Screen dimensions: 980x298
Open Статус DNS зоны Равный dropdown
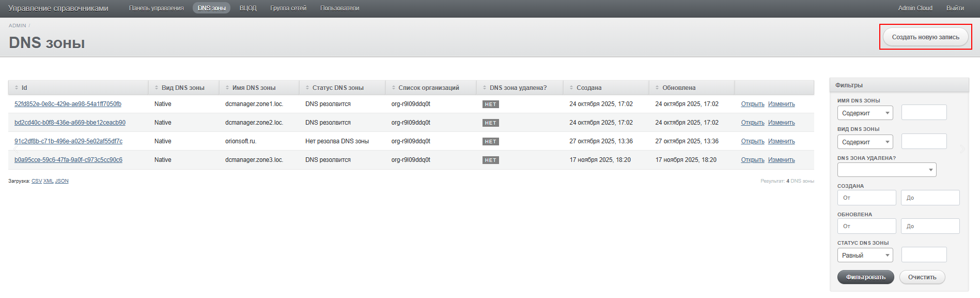[865, 255]
